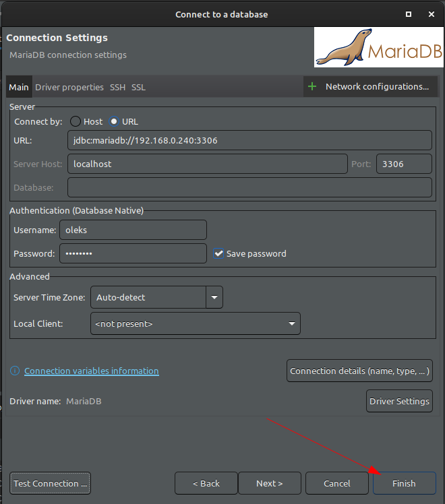Click the Connection Settings heading
Viewport: 445px width, 504px height.
(57, 38)
